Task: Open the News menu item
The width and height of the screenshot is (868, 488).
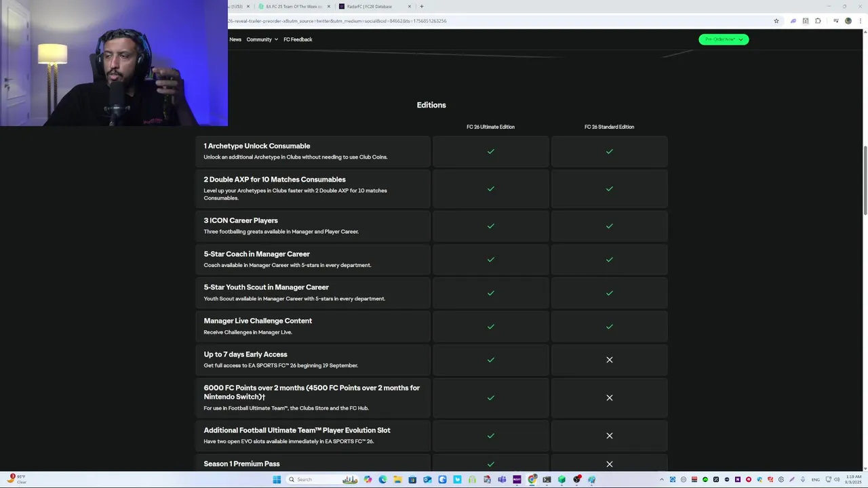Action: [x=235, y=39]
